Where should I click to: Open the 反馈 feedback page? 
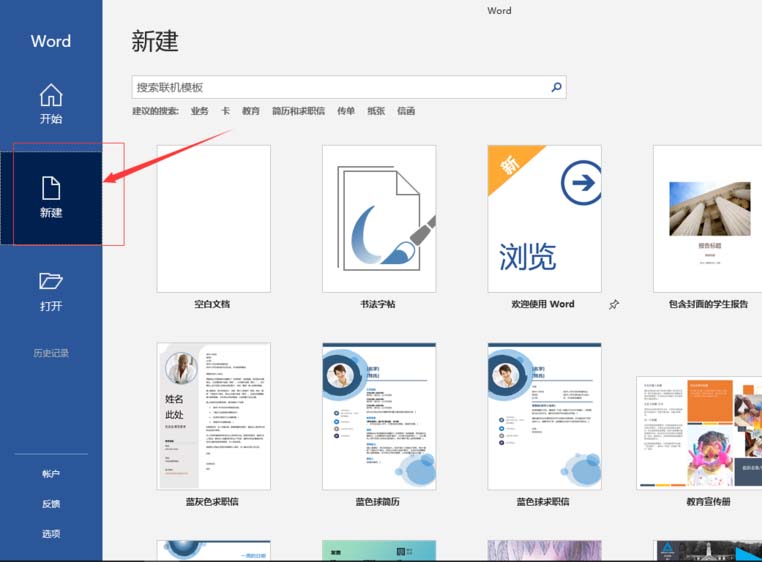click(x=51, y=504)
